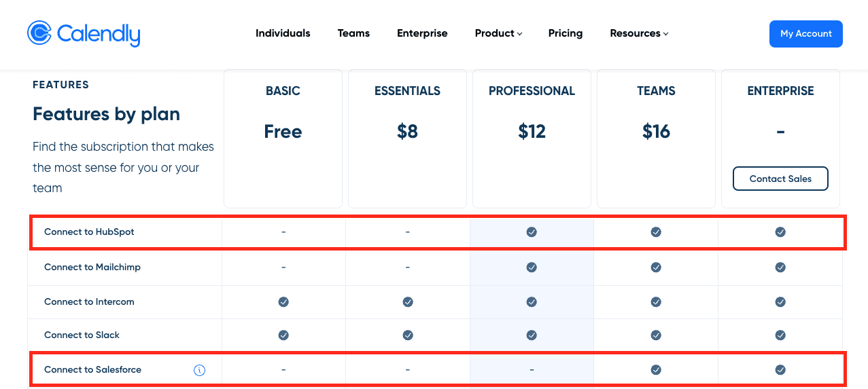
Task: Select Enterprise in the top navigation
Action: point(422,33)
